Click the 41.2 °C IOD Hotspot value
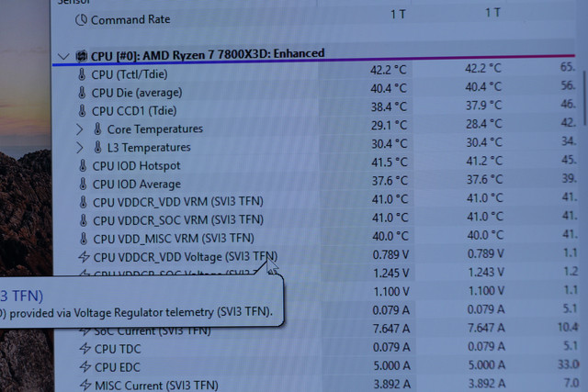The height and width of the screenshot is (392, 588). coord(484,161)
